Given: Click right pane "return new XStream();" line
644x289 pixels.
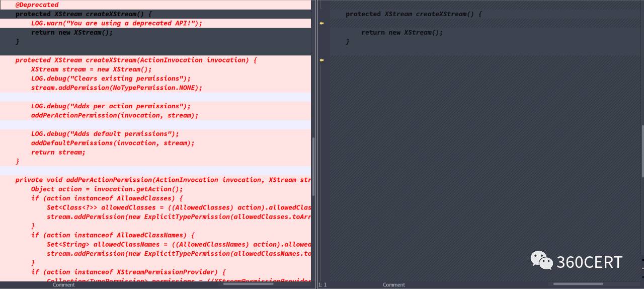Looking at the screenshot, I should [x=402, y=32].
